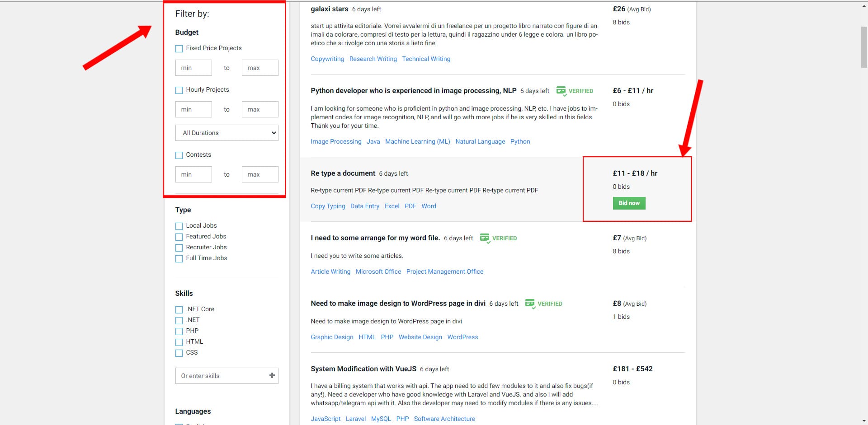Open the All Durations dropdown

[x=226, y=133]
